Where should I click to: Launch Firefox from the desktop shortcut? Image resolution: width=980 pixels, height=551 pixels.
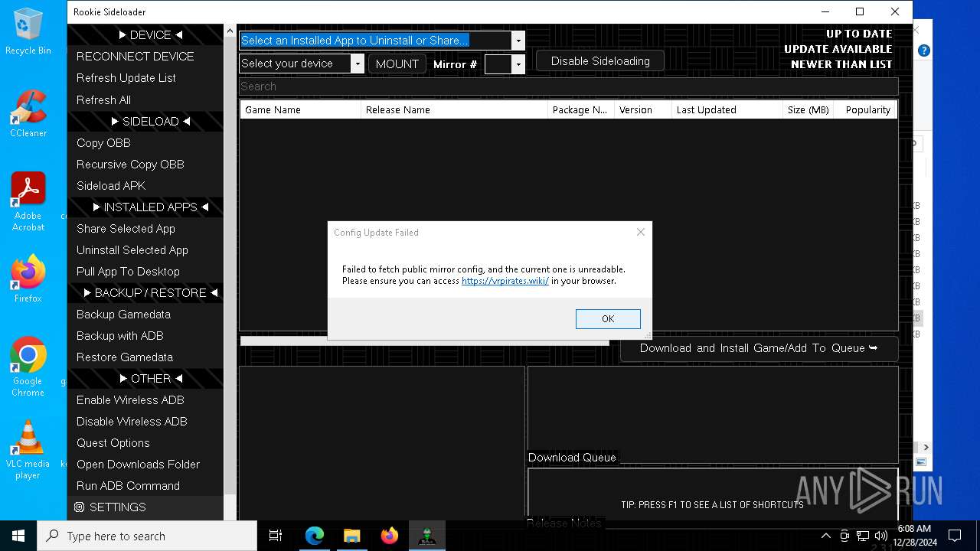click(28, 279)
